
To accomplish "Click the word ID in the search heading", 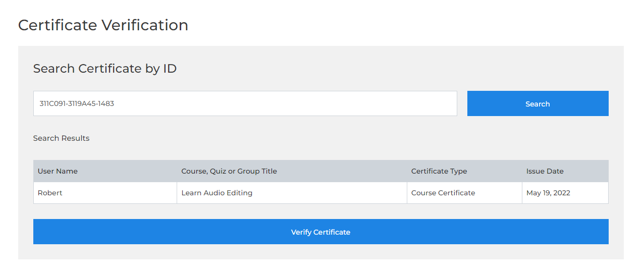I will click(170, 69).
